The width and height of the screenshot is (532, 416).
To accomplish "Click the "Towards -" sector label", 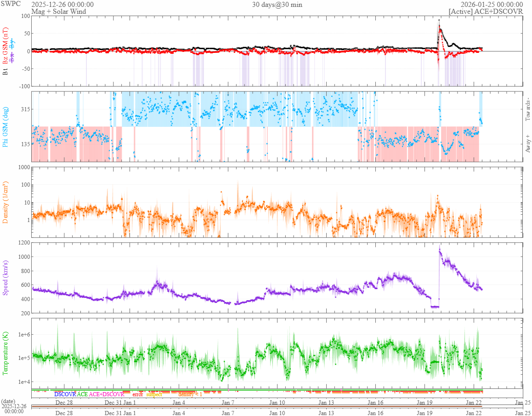I will coord(528,110).
